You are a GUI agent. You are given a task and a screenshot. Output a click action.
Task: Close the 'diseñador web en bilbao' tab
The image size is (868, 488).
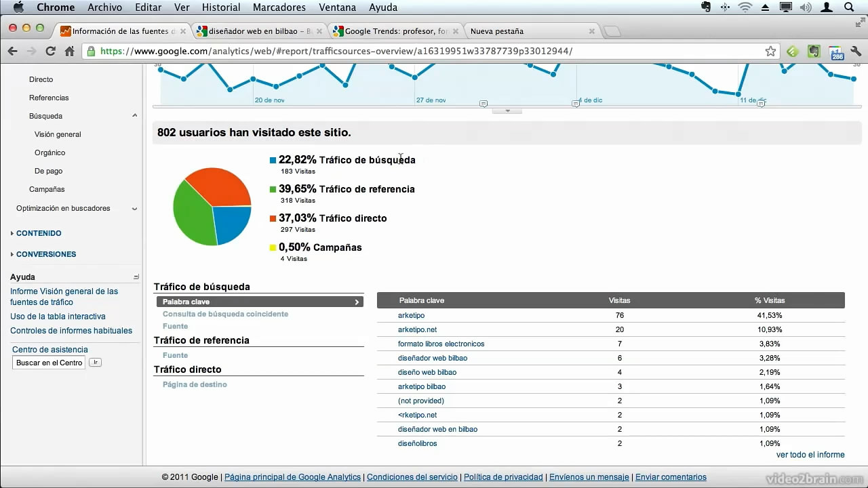pos(319,31)
